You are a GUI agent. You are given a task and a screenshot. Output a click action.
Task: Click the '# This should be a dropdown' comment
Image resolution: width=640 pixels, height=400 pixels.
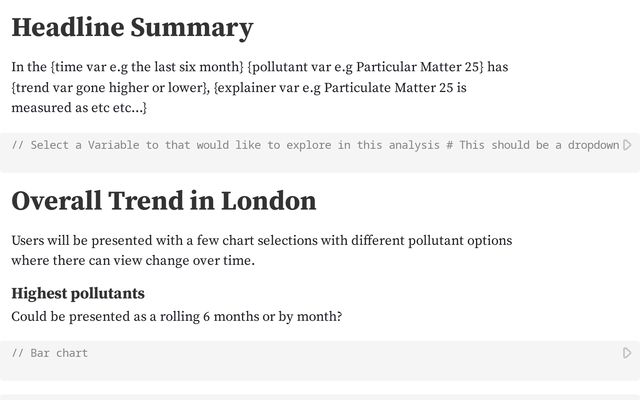[x=533, y=145]
